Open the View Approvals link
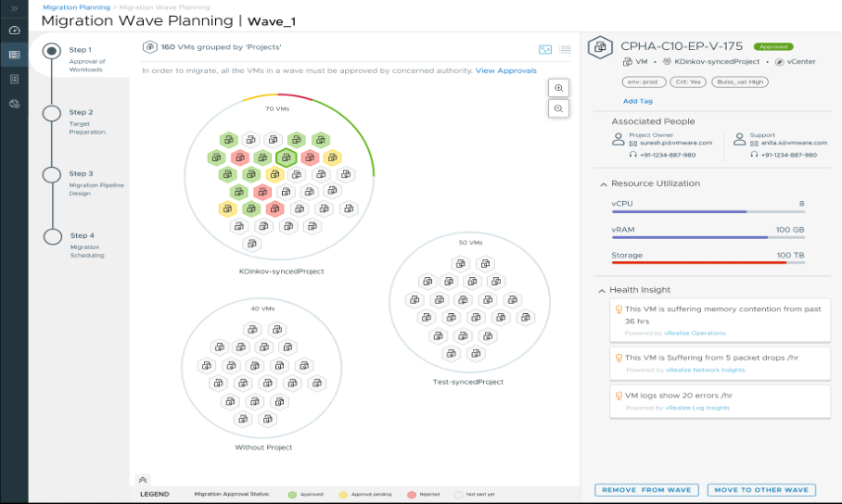The width and height of the screenshot is (842, 504). 505,70
